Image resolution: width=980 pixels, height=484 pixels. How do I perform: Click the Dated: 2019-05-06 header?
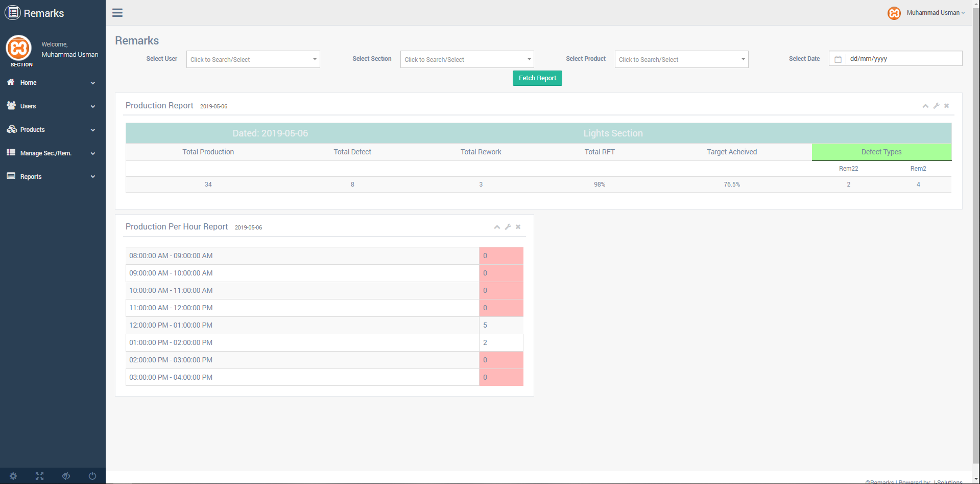(270, 133)
